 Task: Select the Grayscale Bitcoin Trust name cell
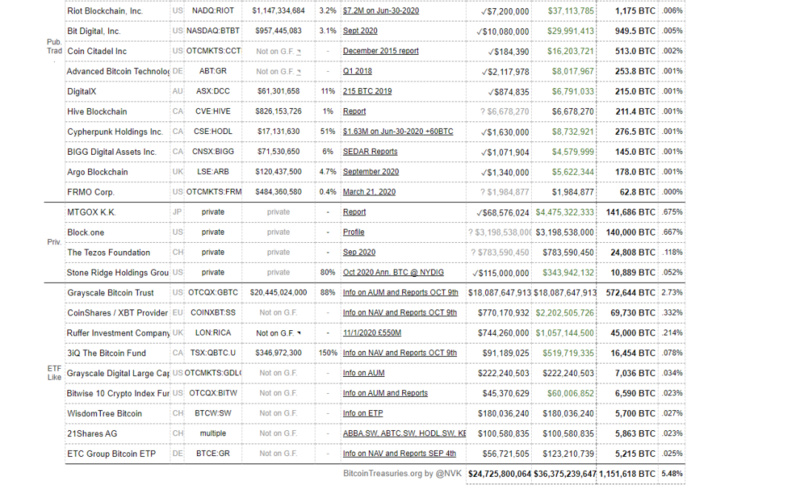pos(118,292)
